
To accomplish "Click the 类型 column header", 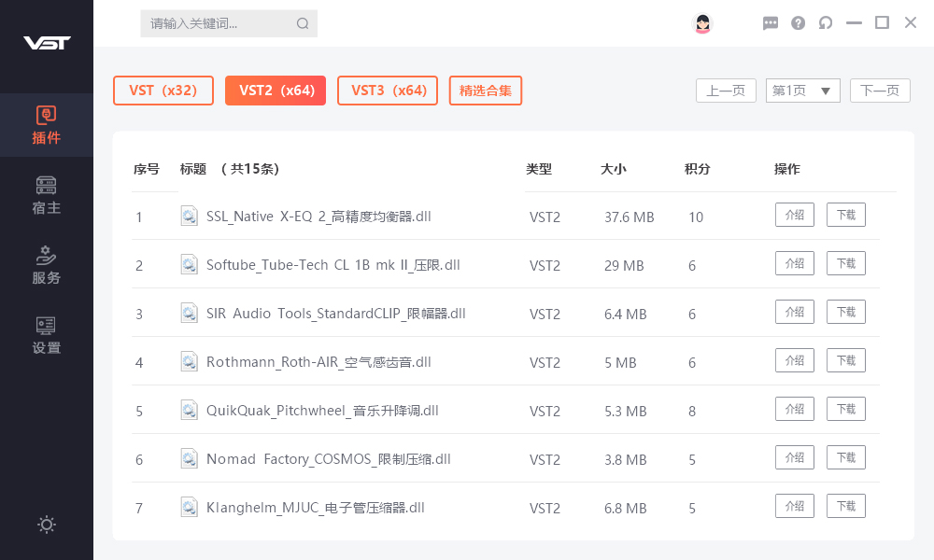I will pos(539,169).
